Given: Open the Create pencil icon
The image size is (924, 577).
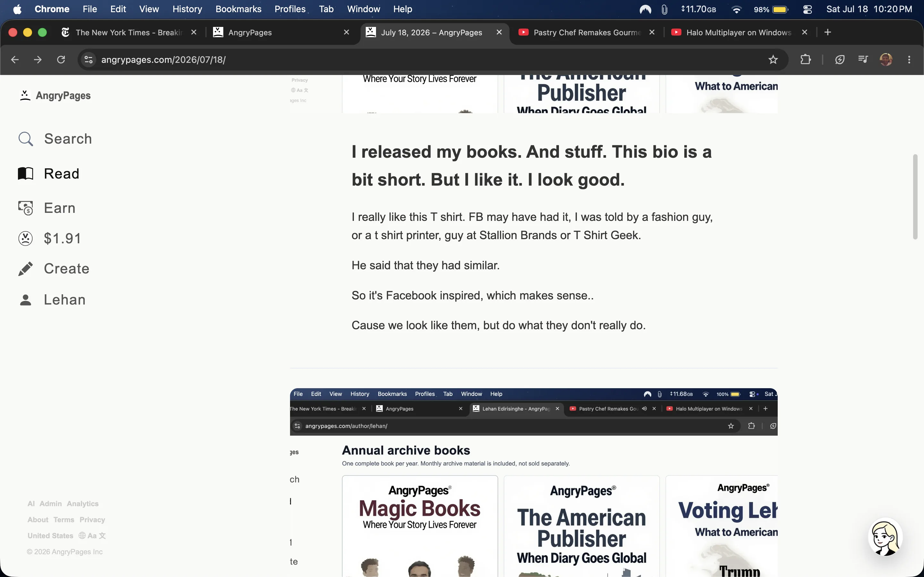Looking at the screenshot, I should (x=26, y=269).
